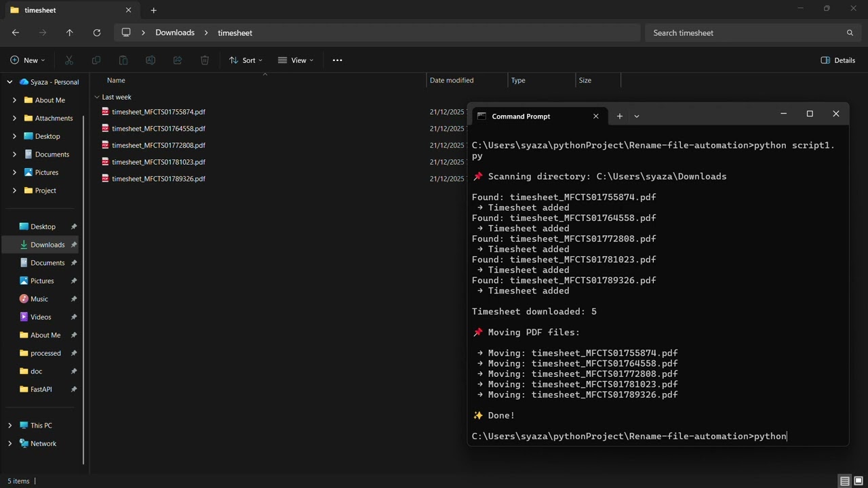Open the New dropdown menu
This screenshot has height=488, width=868.
tap(28, 60)
